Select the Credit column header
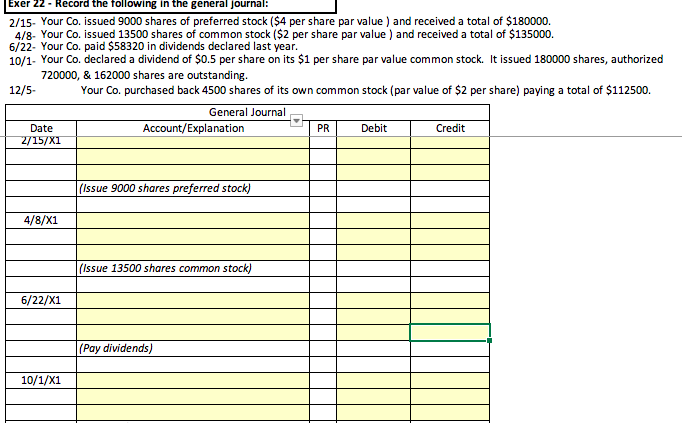The width and height of the screenshot is (682, 423). point(450,128)
